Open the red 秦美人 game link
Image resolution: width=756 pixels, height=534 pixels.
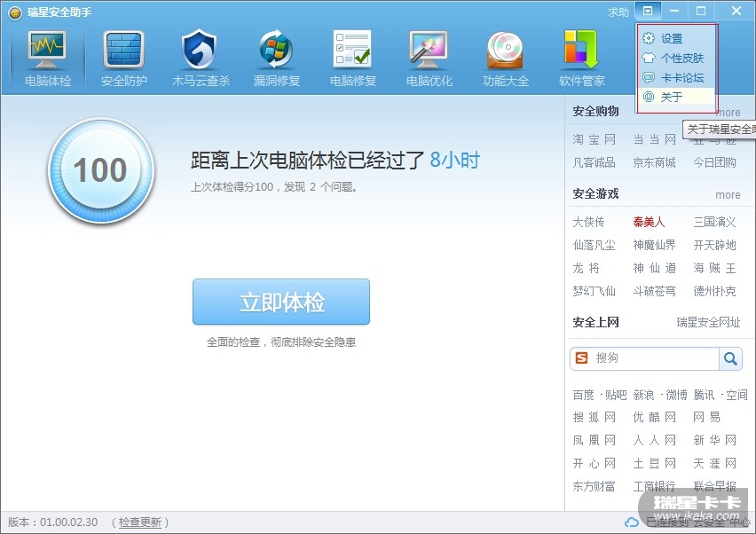pyautogui.click(x=649, y=222)
